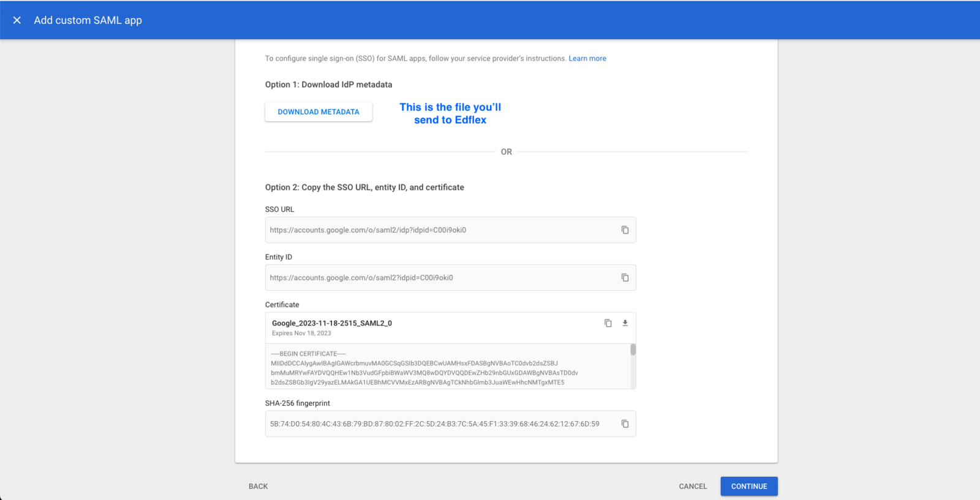Click the 'Entity ID' label
980x500 pixels.
point(279,257)
